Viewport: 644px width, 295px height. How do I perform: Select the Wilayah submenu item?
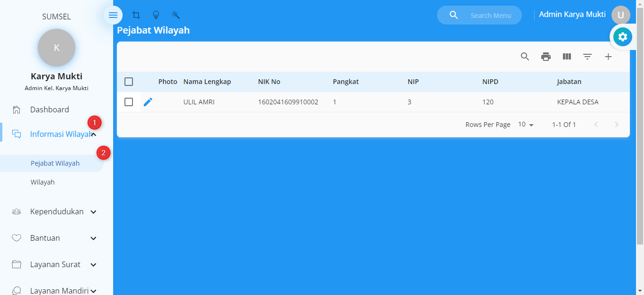point(43,182)
